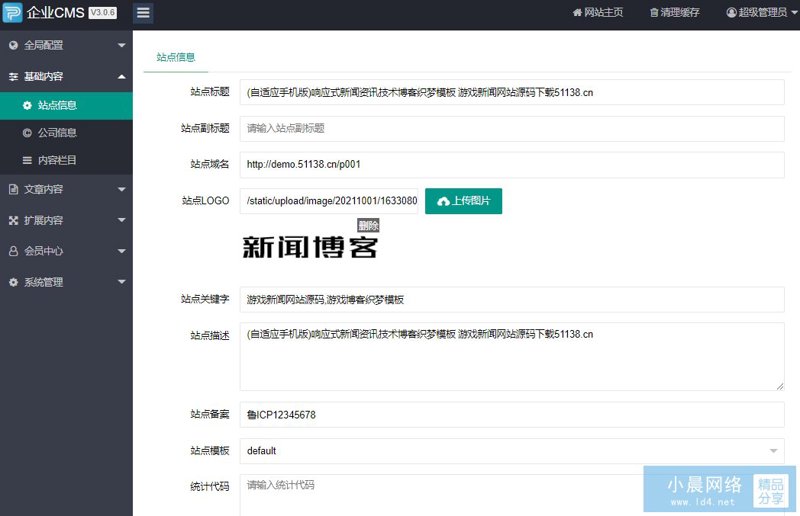Click the gear icon next to 站点信息
Screen dimensions: 800x516
[x=27, y=105]
